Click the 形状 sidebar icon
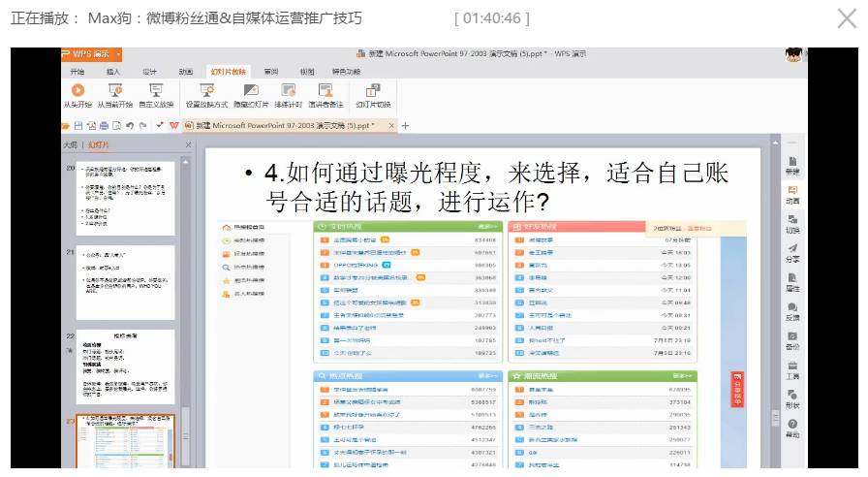The image size is (868, 477). [792, 398]
